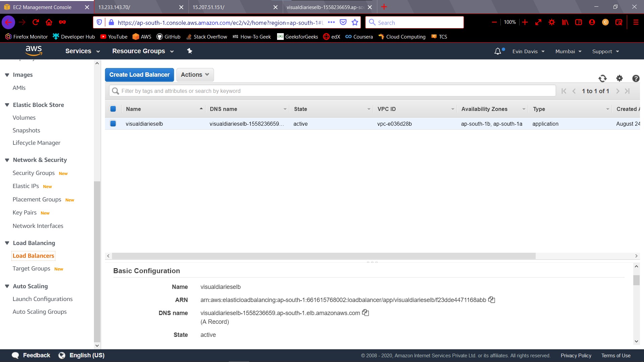Click Create Load Balancer button

pos(139,75)
